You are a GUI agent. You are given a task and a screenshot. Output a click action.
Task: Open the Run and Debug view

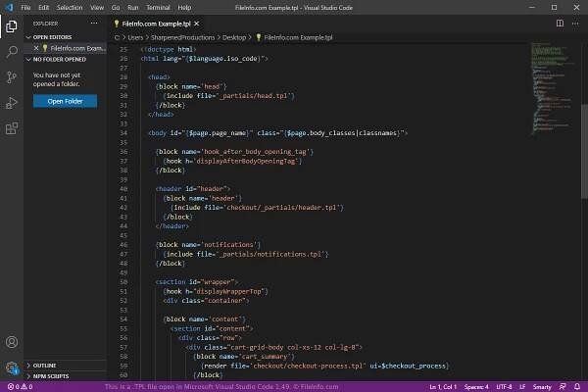pos(11,103)
